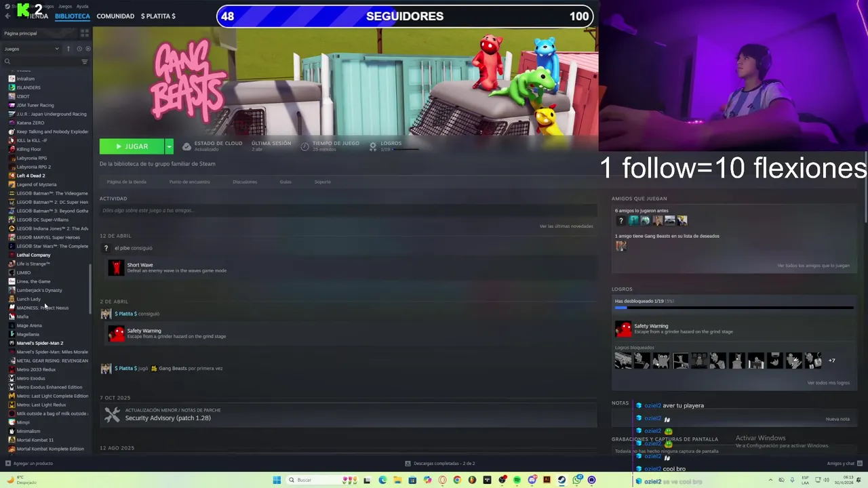The height and width of the screenshot is (488, 868).
Task: Click the wishlist friend's avatar
Action: click(620, 245)
